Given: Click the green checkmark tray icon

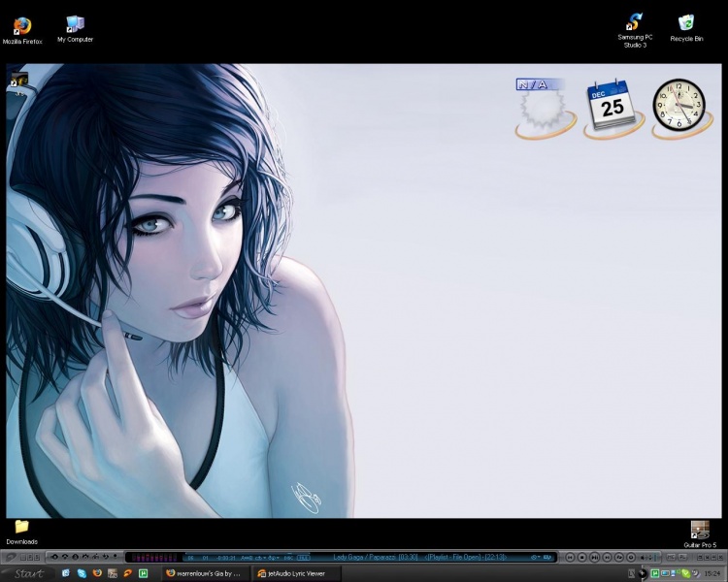Looking at the screenshot, I should click(x=685, y=573).
